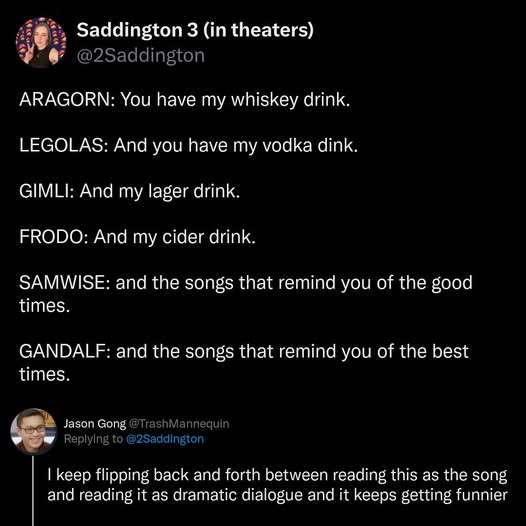Image resolution: width=526 pixels, height=526 pixels.
Task: Open Jason Gong's reply text about flipping back
Action: click(x=277, y=485)
